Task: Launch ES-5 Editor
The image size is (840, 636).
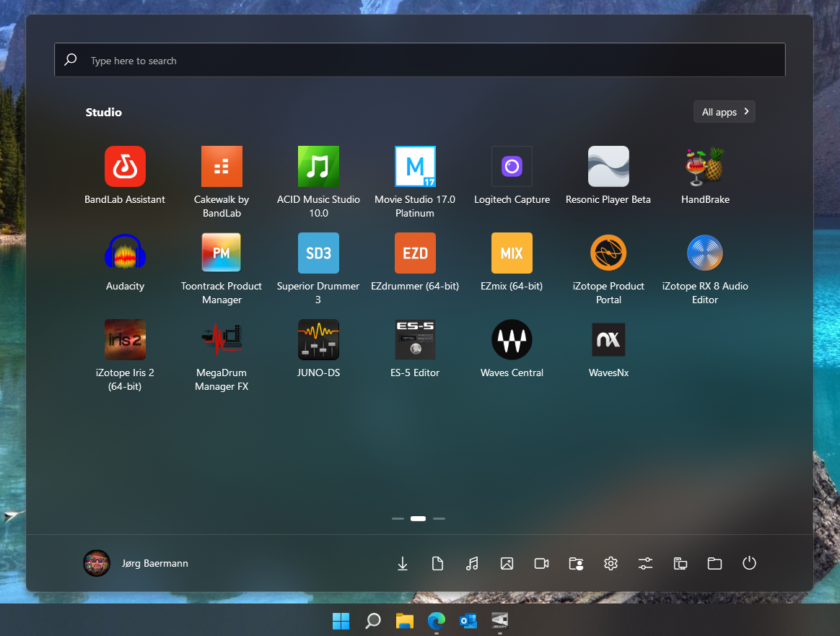Action: coord(415,340)
